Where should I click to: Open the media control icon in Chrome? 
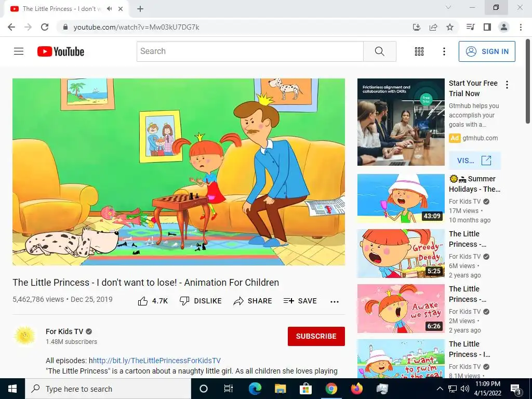[470, 27]
